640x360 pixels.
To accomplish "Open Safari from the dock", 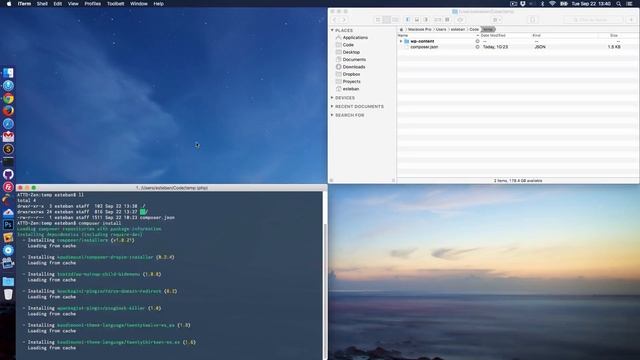I will (x=8, y=124).
